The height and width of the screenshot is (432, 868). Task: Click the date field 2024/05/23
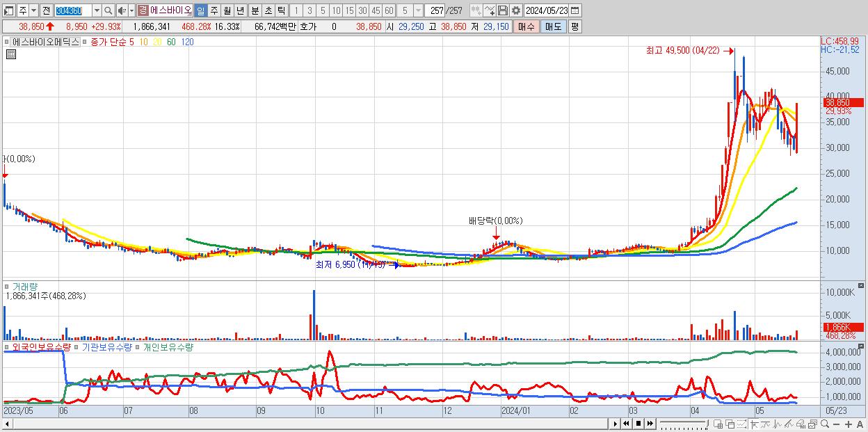[547, 10]
